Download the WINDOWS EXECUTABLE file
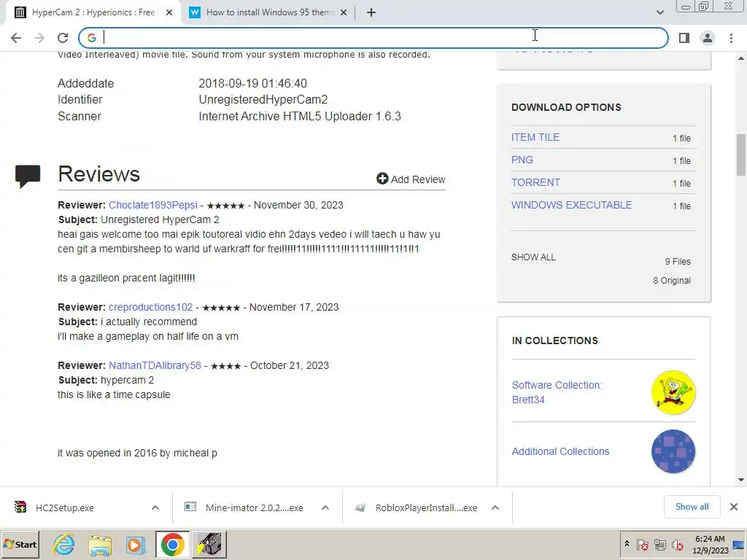This screenshot has width=747, height=560. pyautogui.click(x=571, y=205)
